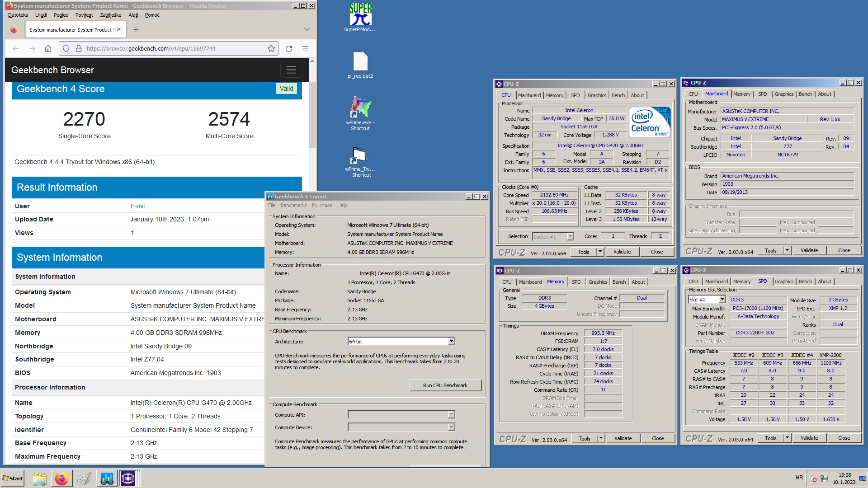Close the System manufacturer tab

(119, 29)
